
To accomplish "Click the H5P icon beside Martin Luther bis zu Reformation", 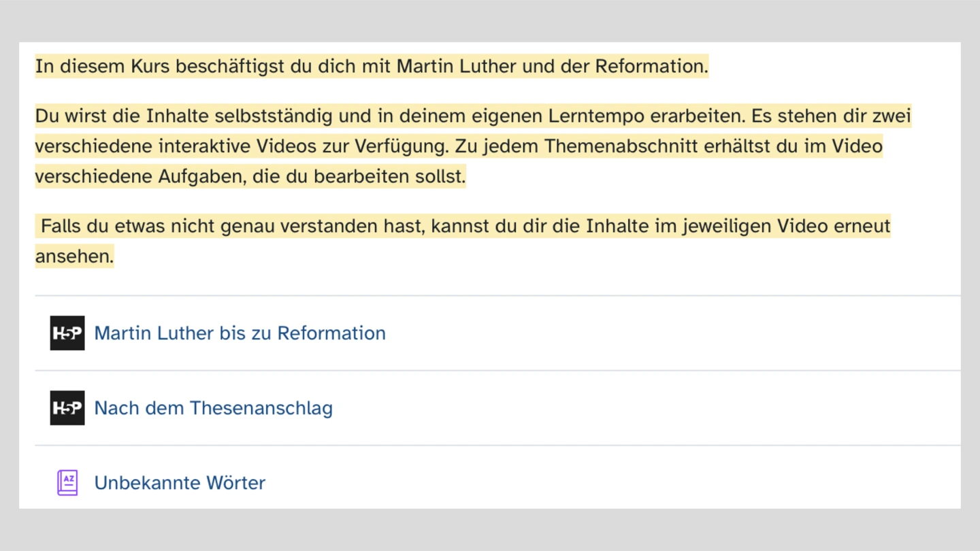I will [67, 333].
